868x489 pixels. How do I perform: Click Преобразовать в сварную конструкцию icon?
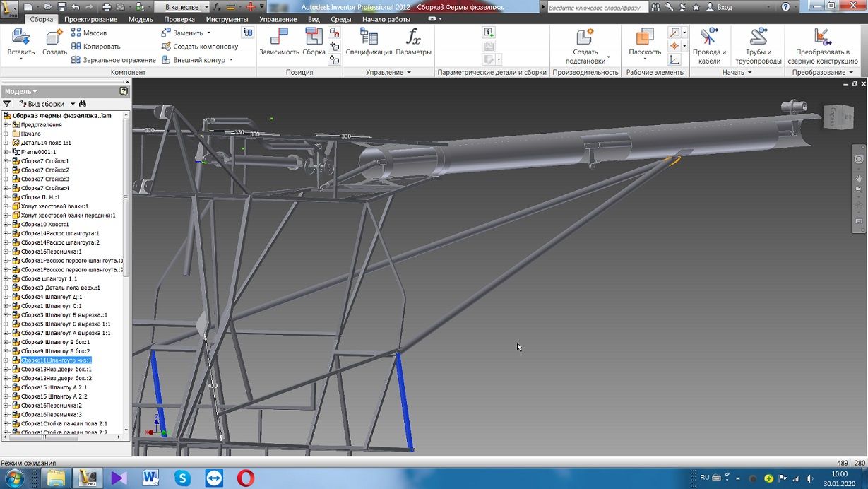click(822, 37)
